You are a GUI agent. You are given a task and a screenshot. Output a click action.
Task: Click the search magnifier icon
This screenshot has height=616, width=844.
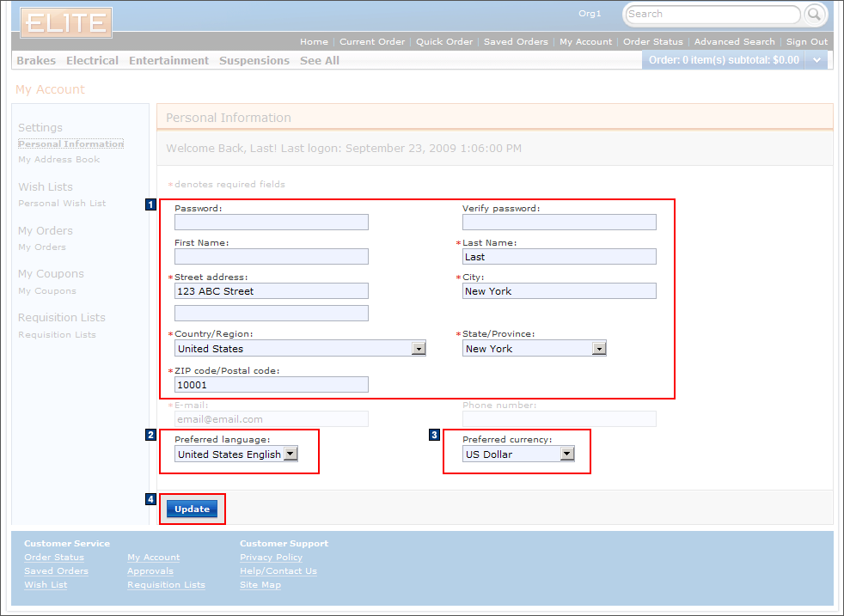pyautogui.click(x=815, y=14)
